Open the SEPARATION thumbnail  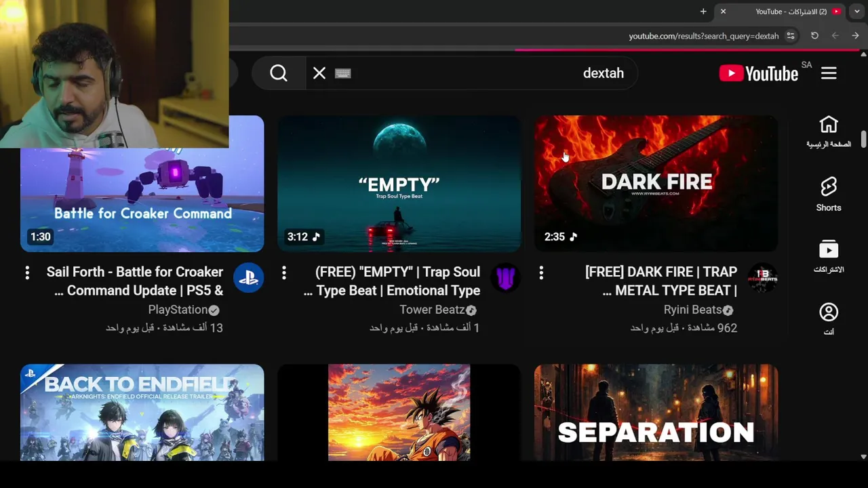[656, 413]
